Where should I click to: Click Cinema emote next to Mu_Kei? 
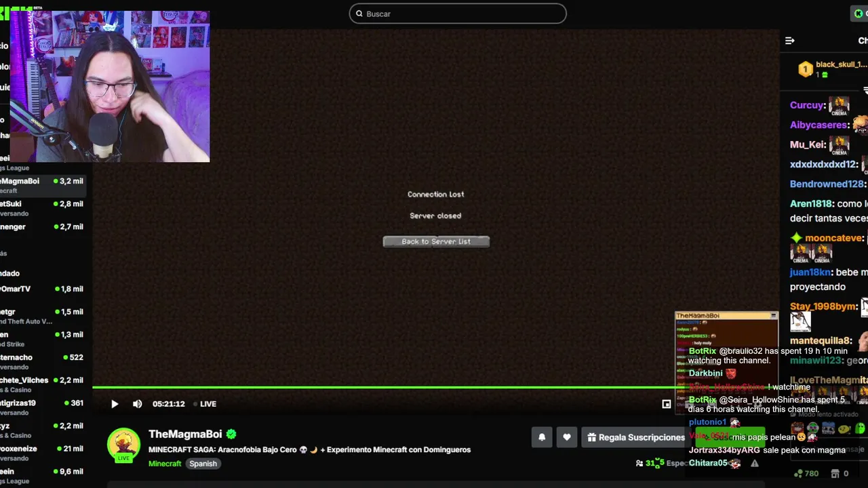pyautogui.click(x=839, y=145)
